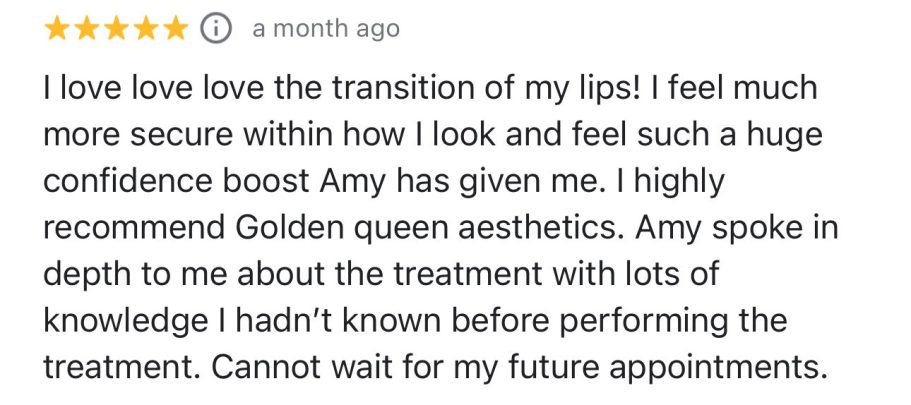Click the review line starting "I love love love"
The image size is (911, 405).
click(x=430, y=89)
